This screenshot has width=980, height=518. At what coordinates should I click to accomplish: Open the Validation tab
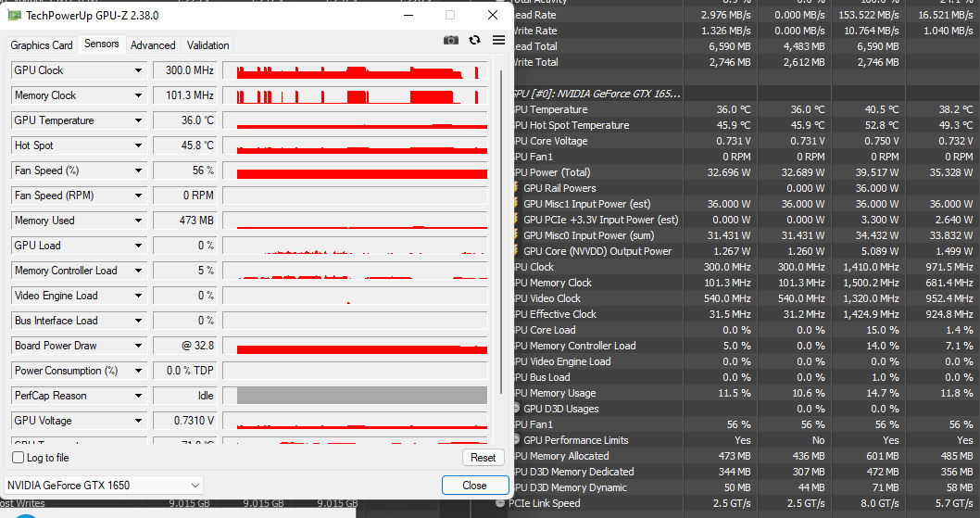coord(207,45)
